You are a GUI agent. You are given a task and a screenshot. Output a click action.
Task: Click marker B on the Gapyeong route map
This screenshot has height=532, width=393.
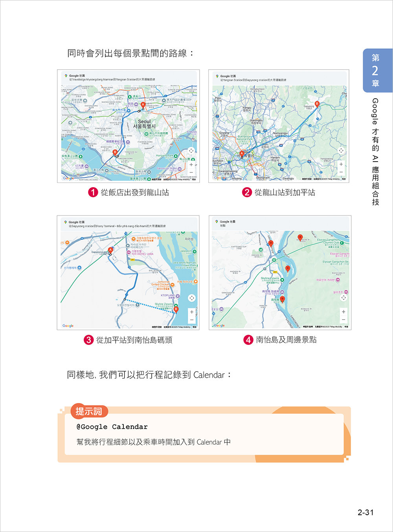point(317,104)
